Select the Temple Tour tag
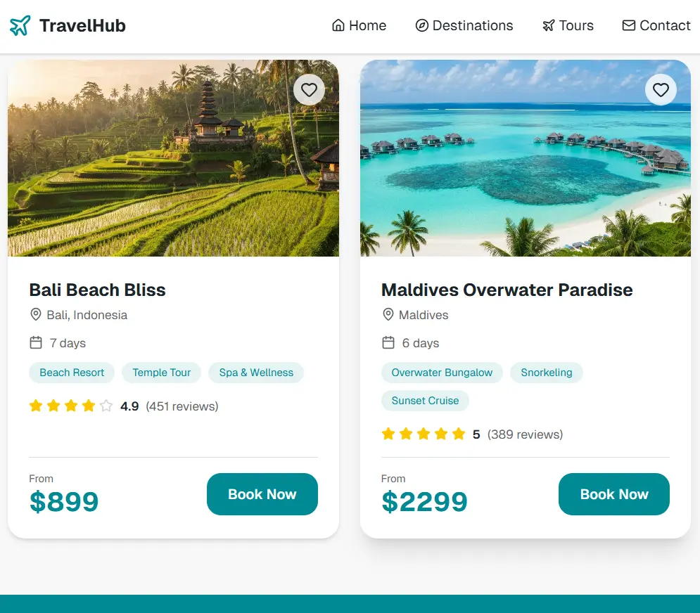 [x=161, y=373]
